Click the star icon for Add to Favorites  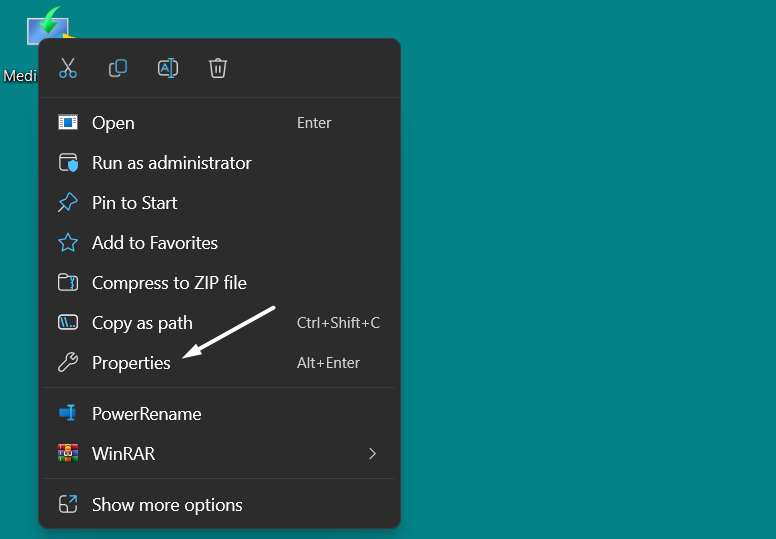coord(68,243)
